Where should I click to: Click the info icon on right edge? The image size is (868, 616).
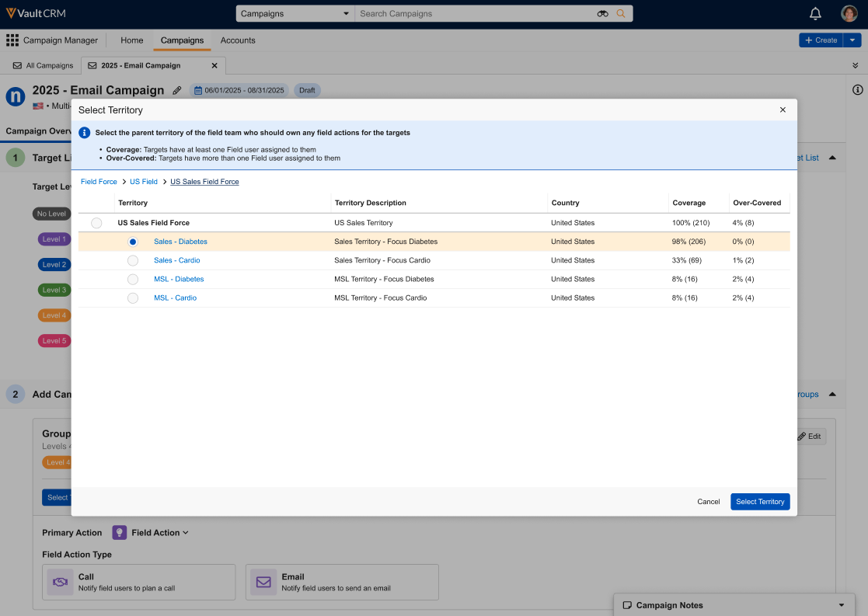tap(858, 90)
